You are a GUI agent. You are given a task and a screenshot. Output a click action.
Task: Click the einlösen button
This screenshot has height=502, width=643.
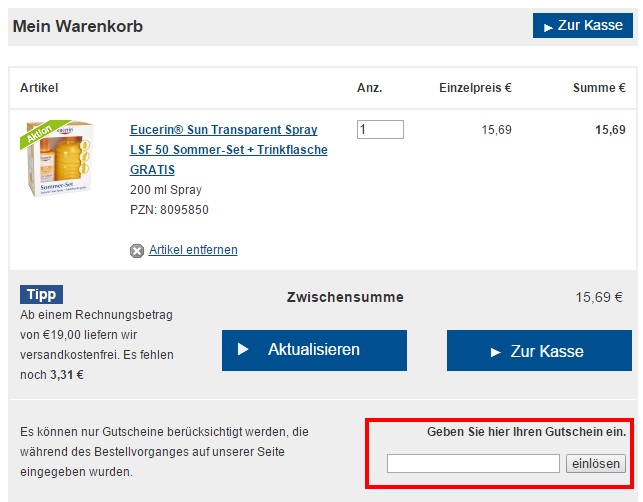(x=596, y=463)
